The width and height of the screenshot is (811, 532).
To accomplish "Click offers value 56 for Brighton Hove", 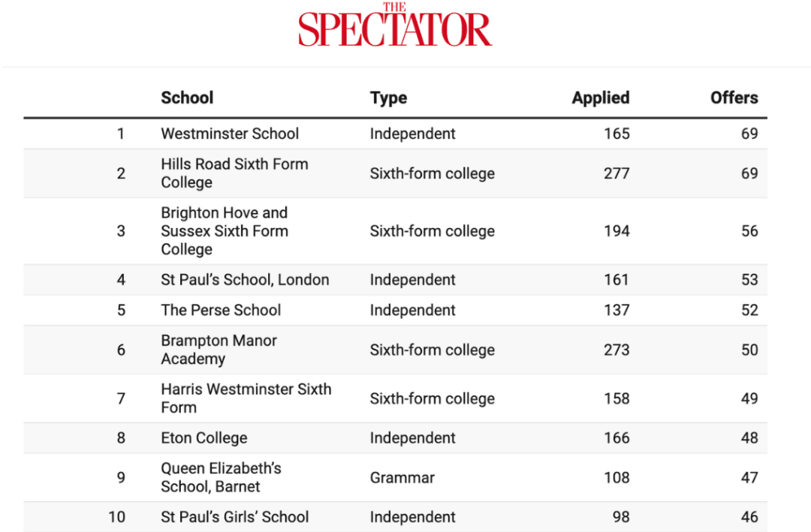I will coord(749,231).
